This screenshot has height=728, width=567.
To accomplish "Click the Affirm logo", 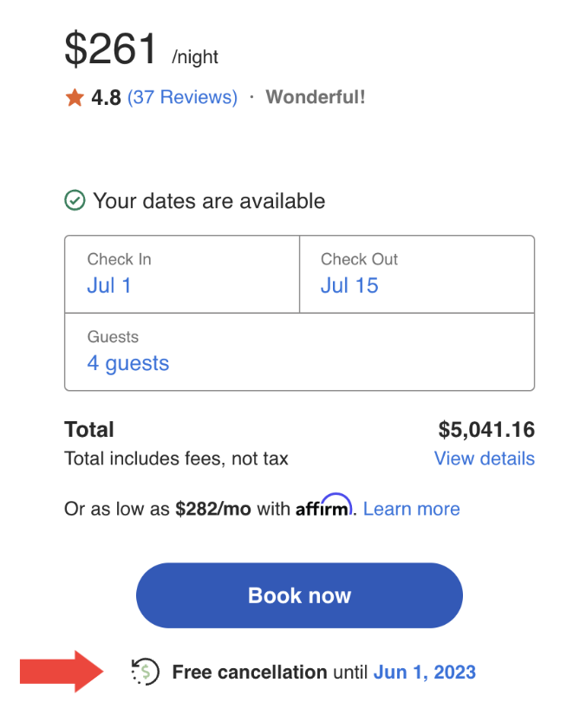I will pos(322,509).
